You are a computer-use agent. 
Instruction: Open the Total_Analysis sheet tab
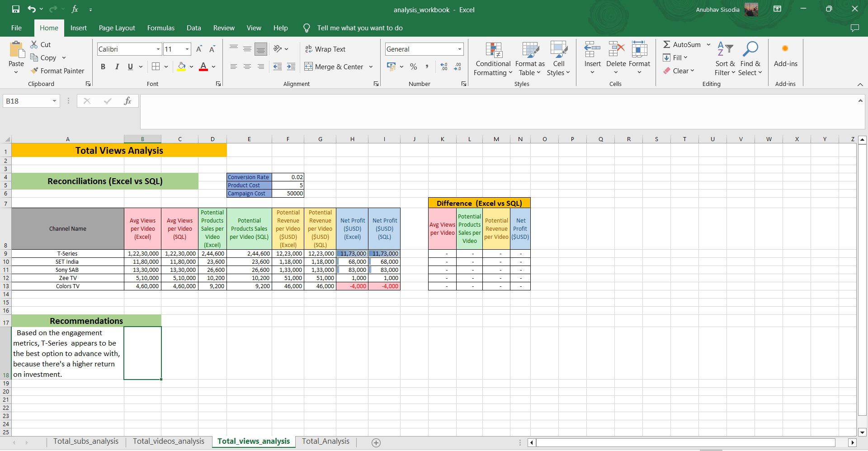pos(325,442)
